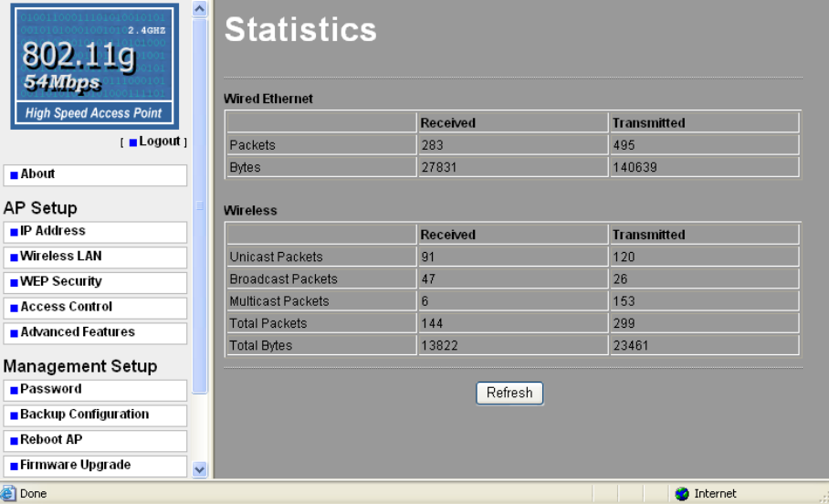Select the transmitted bytes value 140639
This screenshot has width=829, height=504.
pos(635,167)
